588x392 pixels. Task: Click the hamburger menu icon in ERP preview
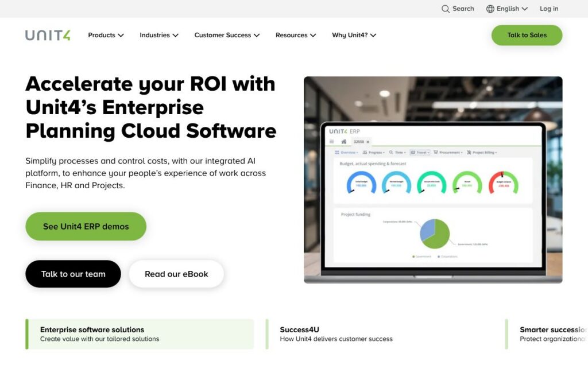click(331, 141)
